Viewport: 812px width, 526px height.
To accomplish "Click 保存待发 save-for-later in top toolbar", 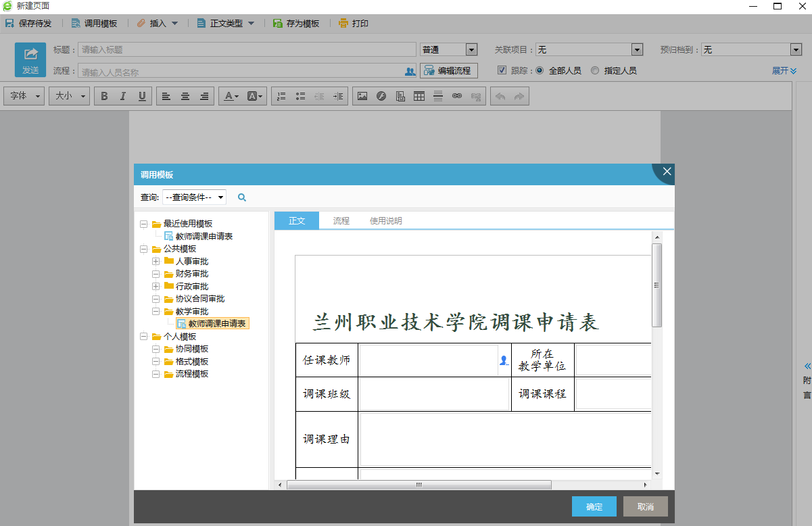I will (x=28, y=24).
